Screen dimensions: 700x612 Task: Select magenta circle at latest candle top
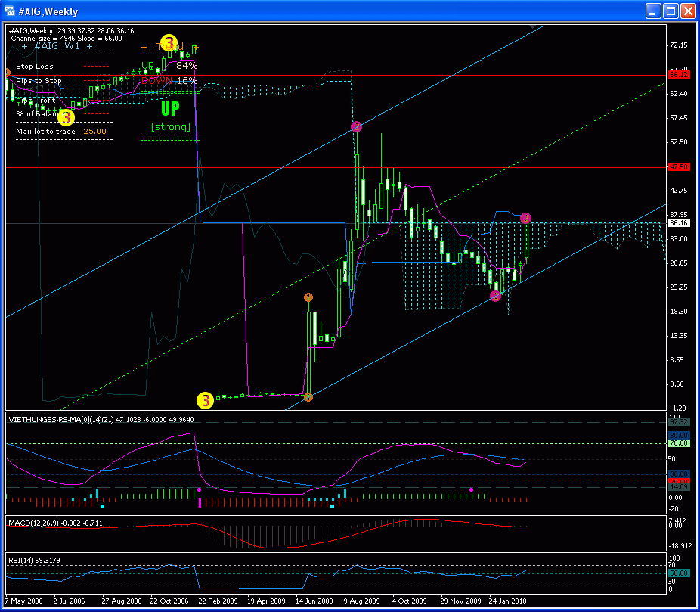[526, 218]
